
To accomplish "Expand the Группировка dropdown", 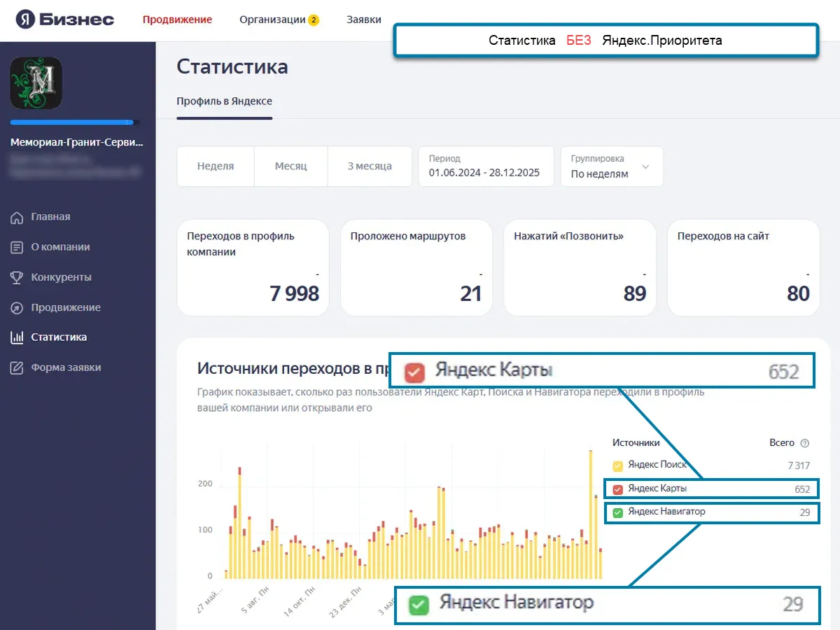I will (x=611, y=167).
